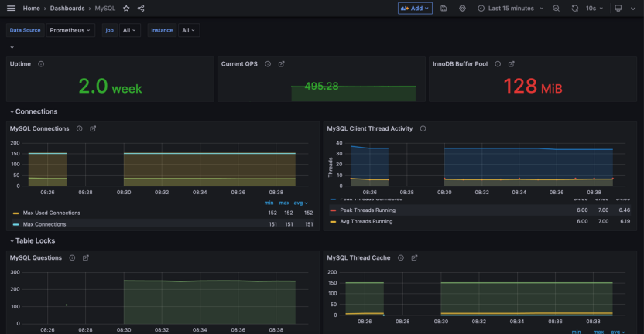Expand the collapsed row chevron below Data Source
644x334 pixels.
pos(12,47)
